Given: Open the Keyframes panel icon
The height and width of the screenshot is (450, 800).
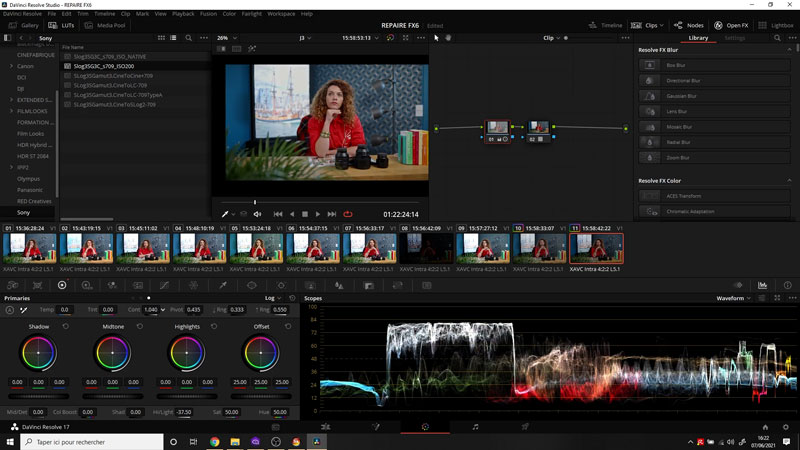Looking at the screenshot, I should click(738, 285).
